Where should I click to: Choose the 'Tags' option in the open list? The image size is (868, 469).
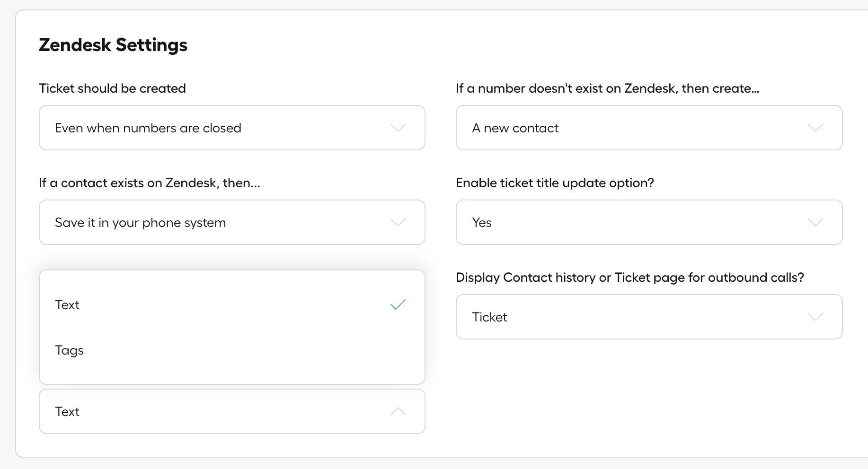coord(232,350)
